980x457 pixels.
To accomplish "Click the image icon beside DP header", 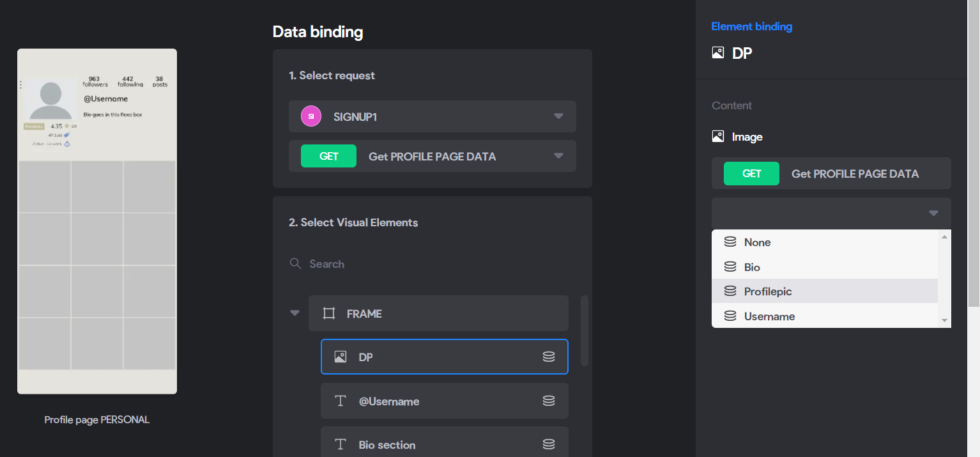I will point(718,53).
